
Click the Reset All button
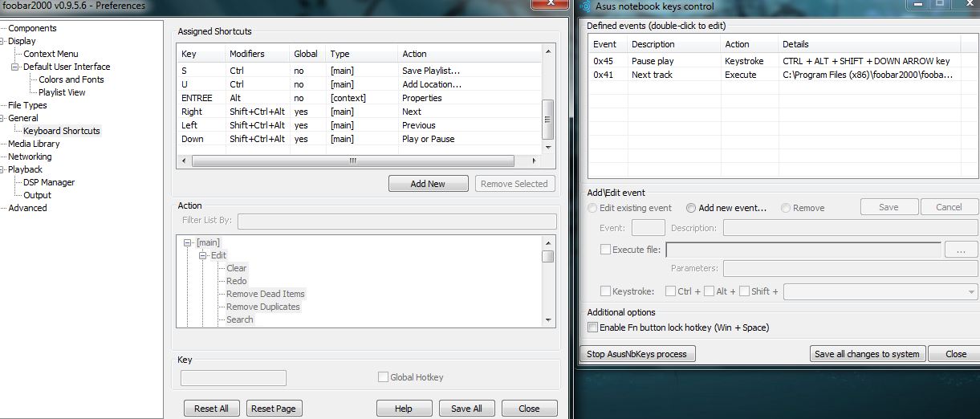pyautogui.click(x=211, y=409)
